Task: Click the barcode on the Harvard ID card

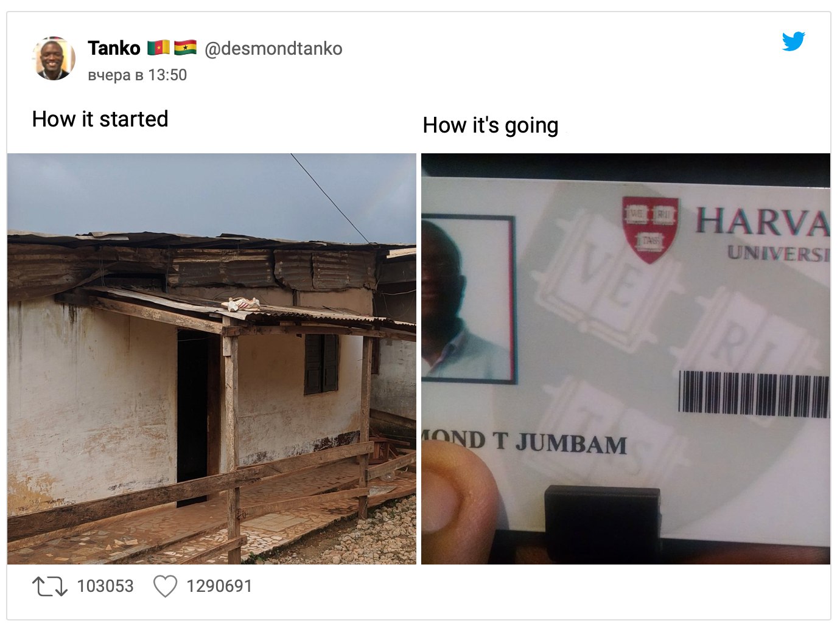Action: coord(754,394)
